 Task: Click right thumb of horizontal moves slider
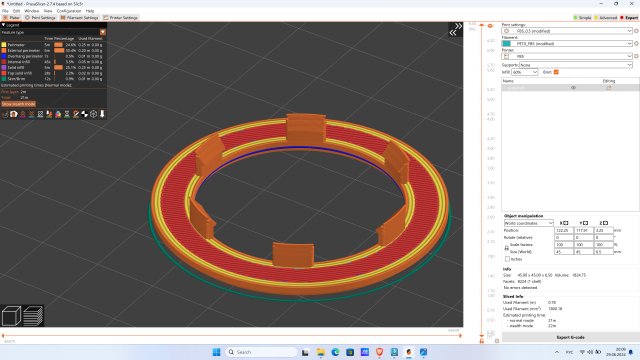460,336
